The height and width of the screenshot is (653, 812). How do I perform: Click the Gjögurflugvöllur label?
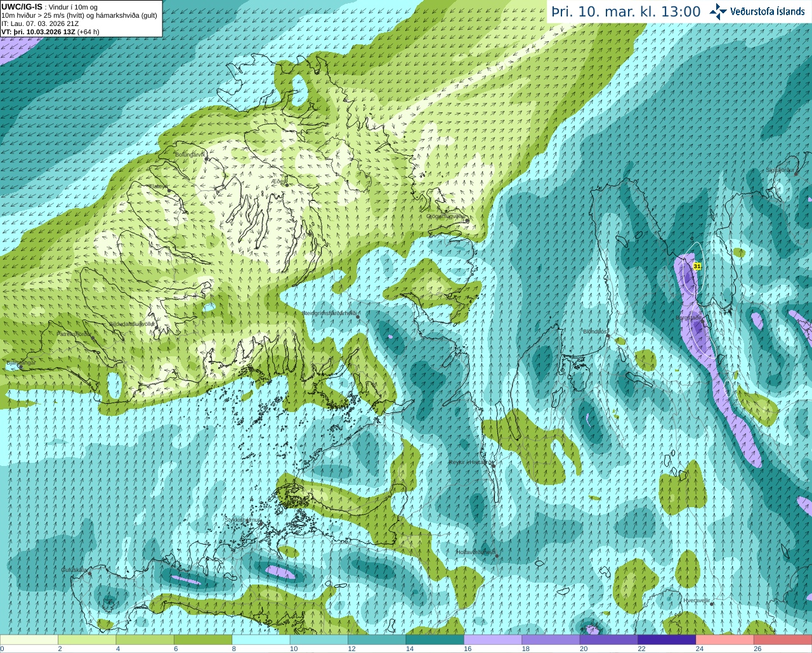(446, 216)
